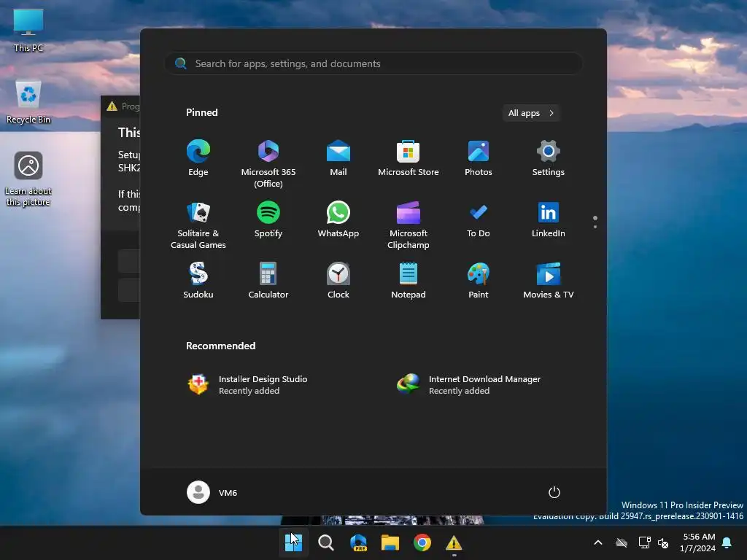Open File Explorer on taskbar
The image size is (747, 560).
pyautogui.click(x=390, y=542)
